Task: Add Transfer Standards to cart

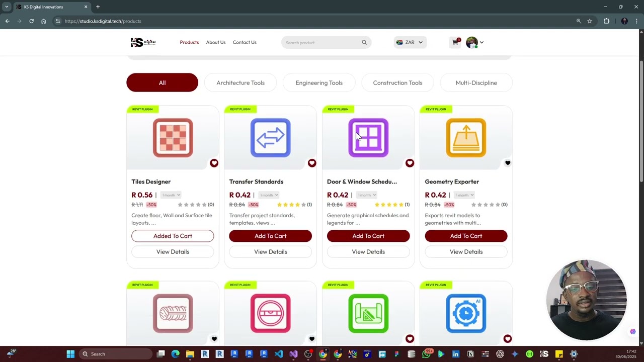Action: coord(270,236)
